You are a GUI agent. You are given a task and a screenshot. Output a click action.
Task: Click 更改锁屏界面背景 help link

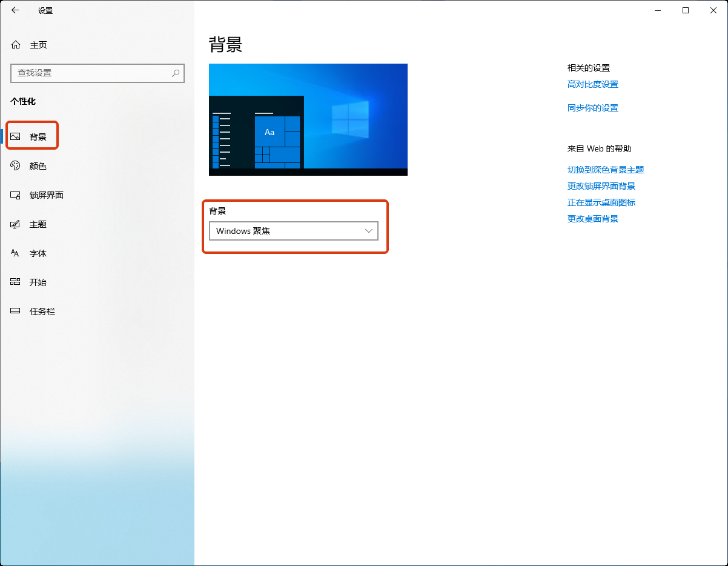coord(601,186)
